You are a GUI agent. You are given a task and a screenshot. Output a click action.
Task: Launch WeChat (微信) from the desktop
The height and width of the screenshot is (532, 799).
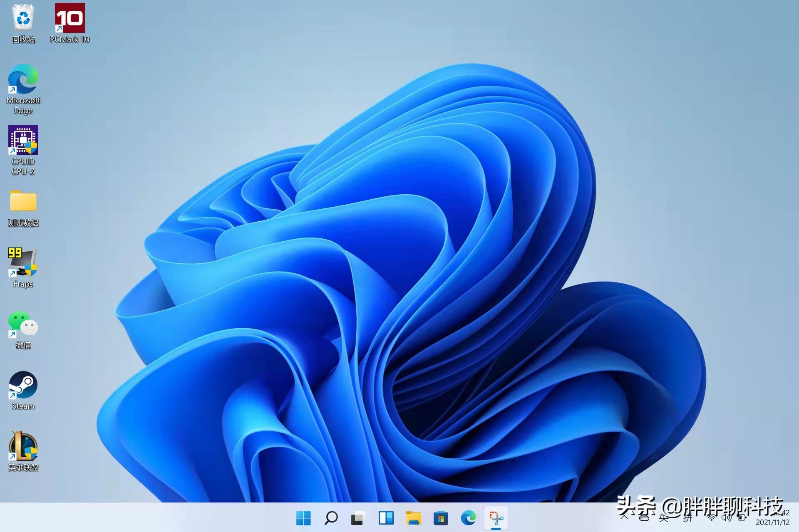tap(23, 324)
